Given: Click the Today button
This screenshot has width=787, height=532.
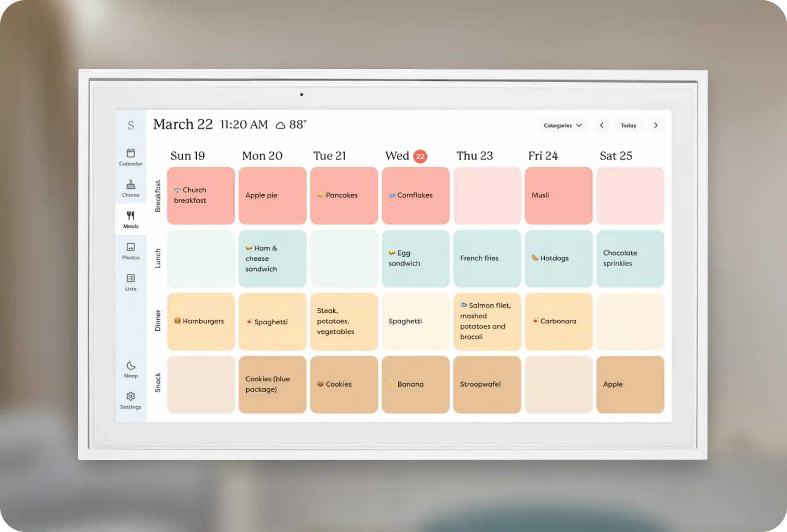Looking at the screenshot, I should coord(628,125).
